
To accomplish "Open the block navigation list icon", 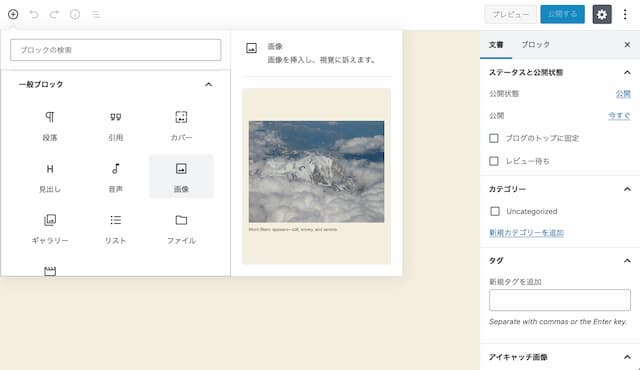I will pos(96,14).
